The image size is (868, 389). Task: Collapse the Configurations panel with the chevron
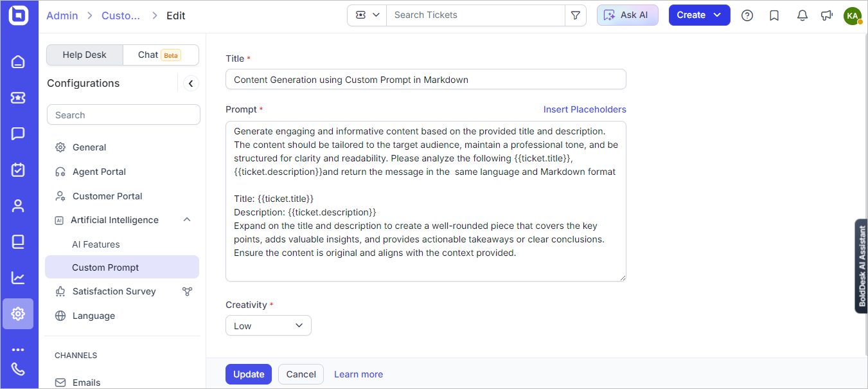coord(191,84)
